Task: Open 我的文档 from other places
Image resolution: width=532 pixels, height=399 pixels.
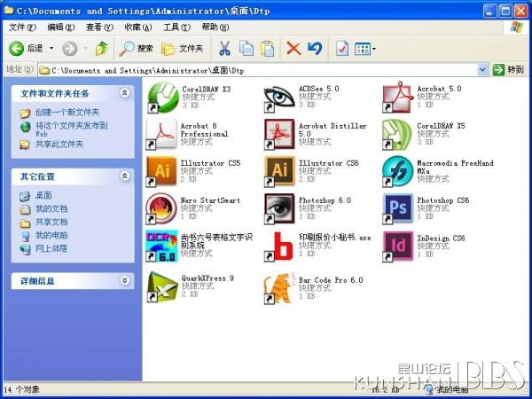Action: pos(51,208)
